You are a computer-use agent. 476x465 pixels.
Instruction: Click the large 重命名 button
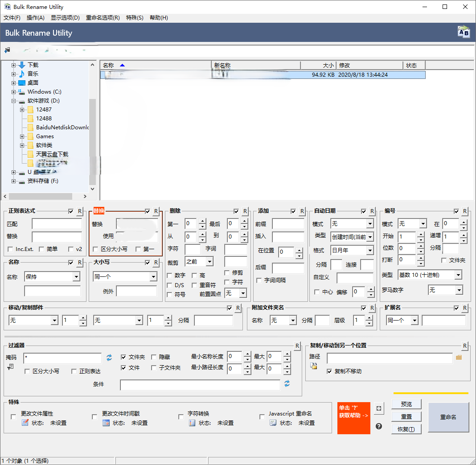[x=448, y=417]
